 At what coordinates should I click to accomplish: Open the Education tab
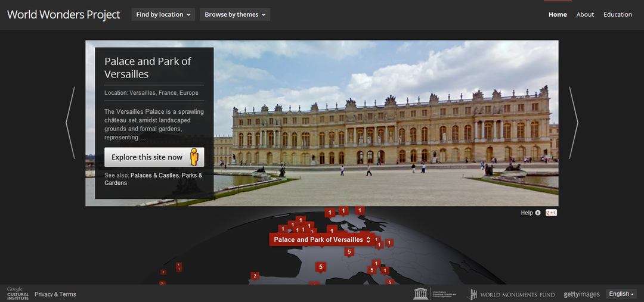pos(617,14)
